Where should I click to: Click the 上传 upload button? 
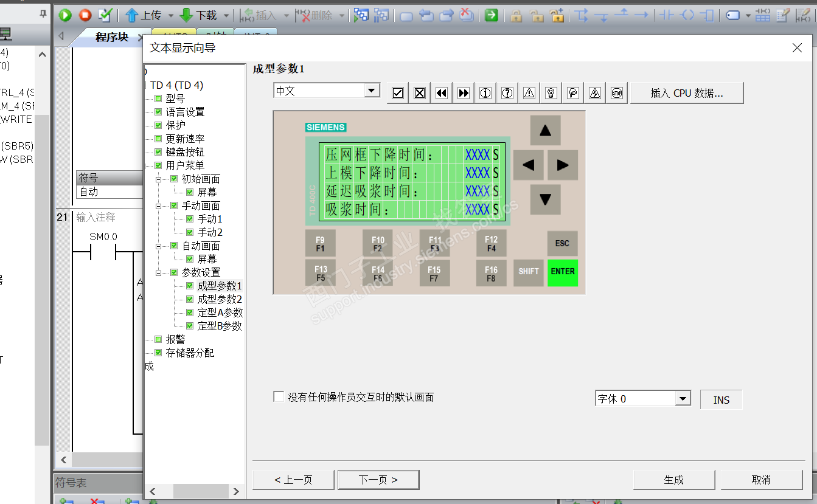(144, 15)
